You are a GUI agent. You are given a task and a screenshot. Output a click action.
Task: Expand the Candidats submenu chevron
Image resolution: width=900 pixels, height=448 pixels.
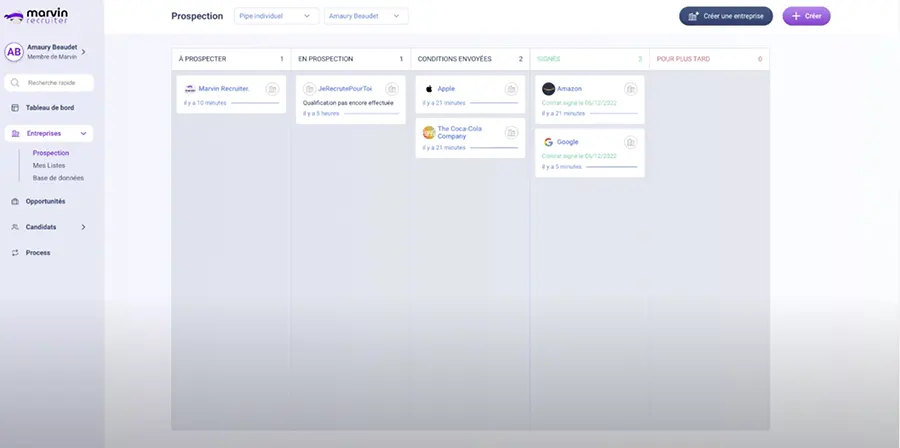83,227
